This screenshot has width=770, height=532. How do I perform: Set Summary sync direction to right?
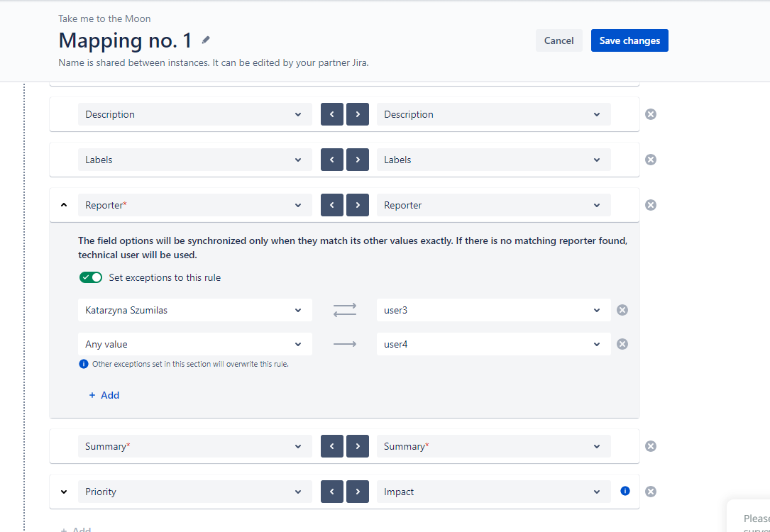tap(358, 446)
